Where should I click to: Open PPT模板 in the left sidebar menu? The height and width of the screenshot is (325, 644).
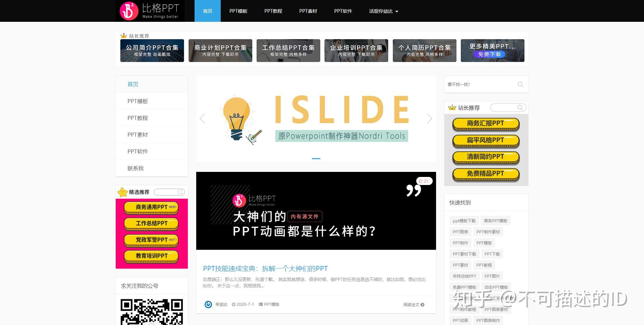tap(152, 101)
